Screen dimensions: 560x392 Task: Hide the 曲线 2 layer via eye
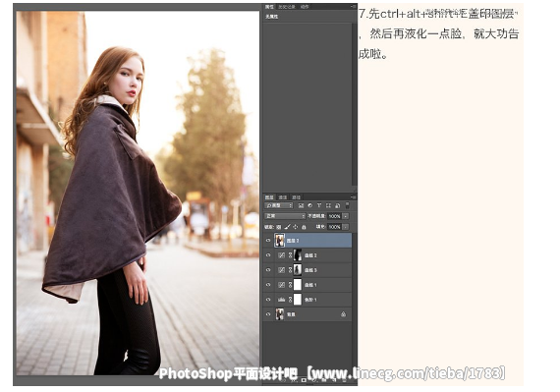point(268,255)
